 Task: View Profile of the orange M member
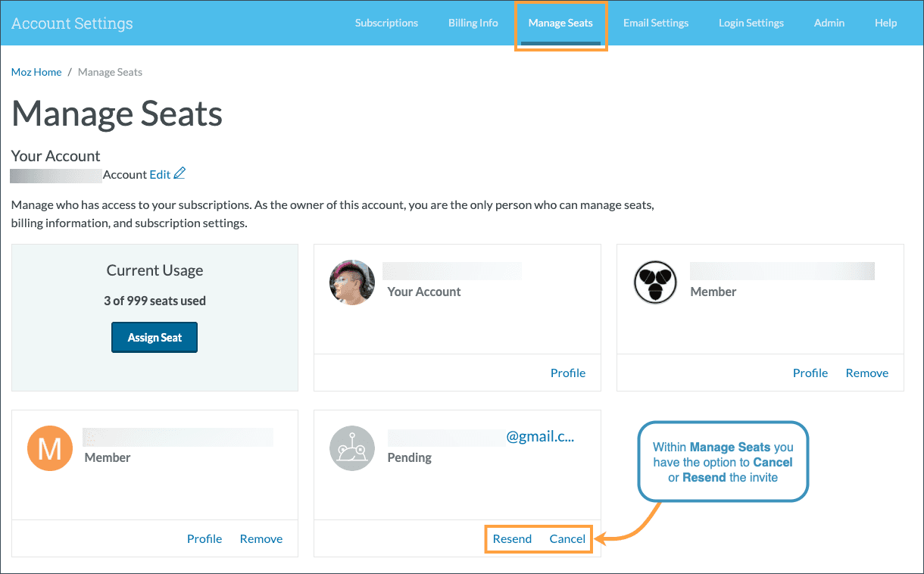tap(204, 538)
